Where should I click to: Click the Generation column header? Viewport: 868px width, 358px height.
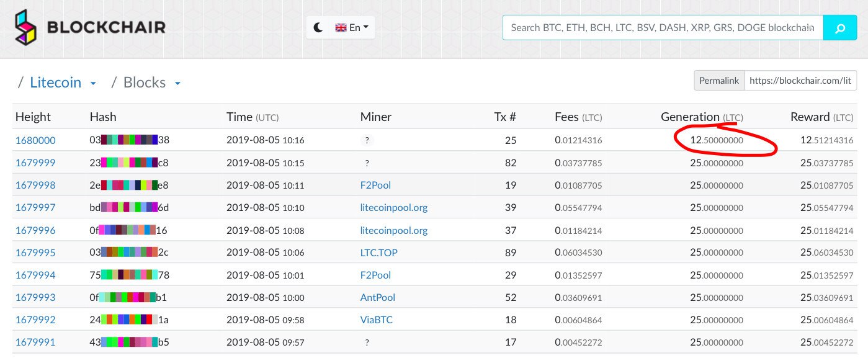tap(690, 117)
